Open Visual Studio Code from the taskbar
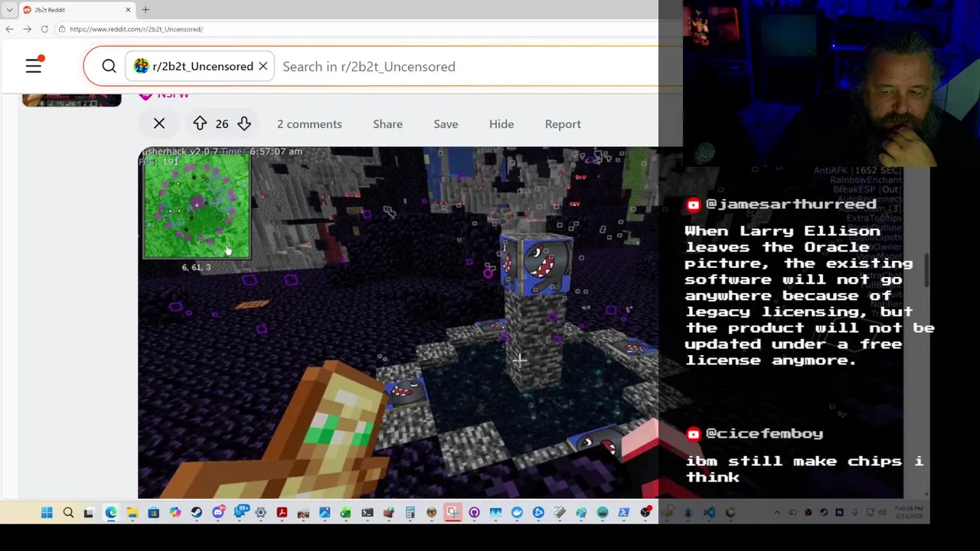The image size is (980, 551). [709, 513]
